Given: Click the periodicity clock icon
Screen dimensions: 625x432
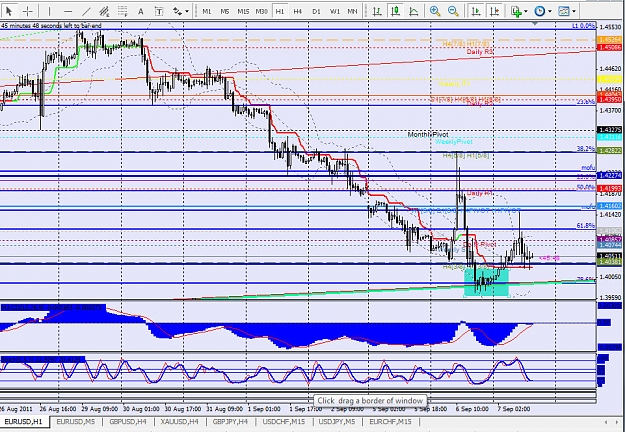Looking at the screenshot, I should (x=540, y=11).
